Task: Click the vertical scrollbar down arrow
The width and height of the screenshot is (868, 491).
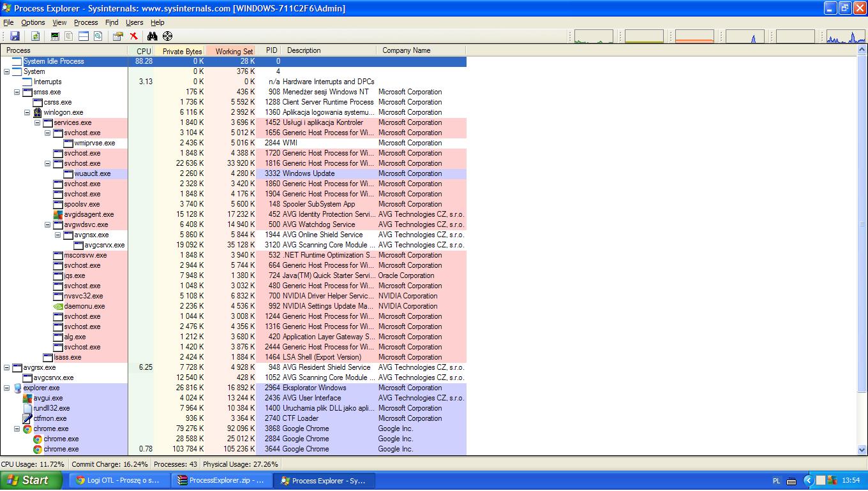Action: [x=862, y=450]
